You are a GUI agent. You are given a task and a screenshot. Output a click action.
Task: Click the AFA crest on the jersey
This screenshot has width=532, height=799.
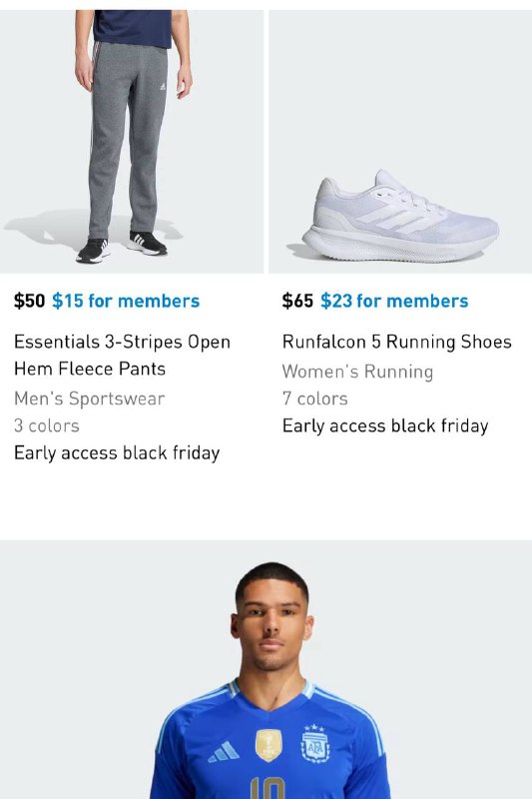click(x=315, y=744)
